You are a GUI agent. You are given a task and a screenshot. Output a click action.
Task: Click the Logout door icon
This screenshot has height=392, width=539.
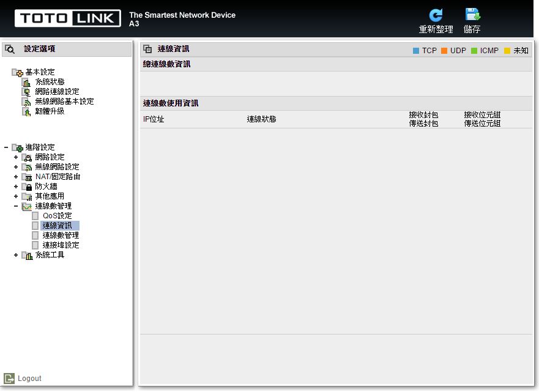(x=9, y=379)
